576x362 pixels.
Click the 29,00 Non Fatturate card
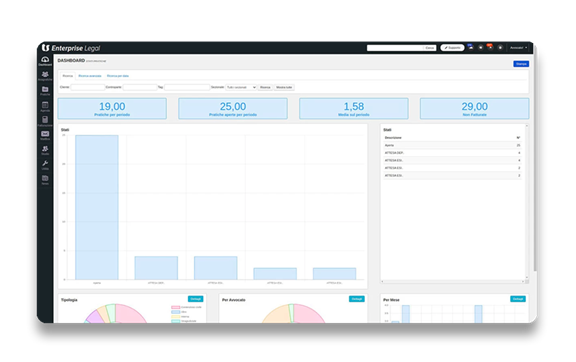pos(475,108)
